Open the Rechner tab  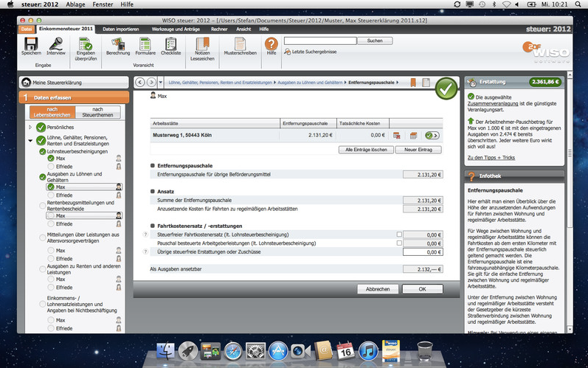point(219,29)
